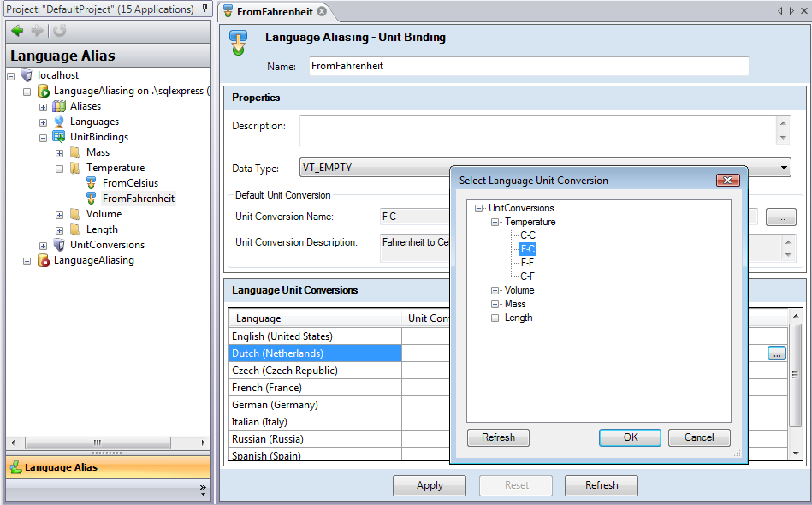Click the back navigation arrow
The width and height of the screenshot is (812, 505).
[x=16, y=31]
